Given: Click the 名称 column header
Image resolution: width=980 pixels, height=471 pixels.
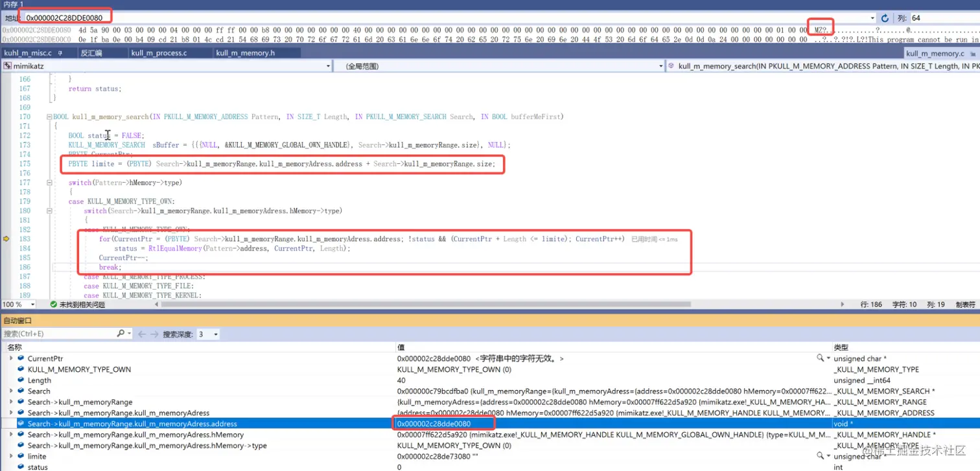Looking at the screenshot, I should coord(14,348).
